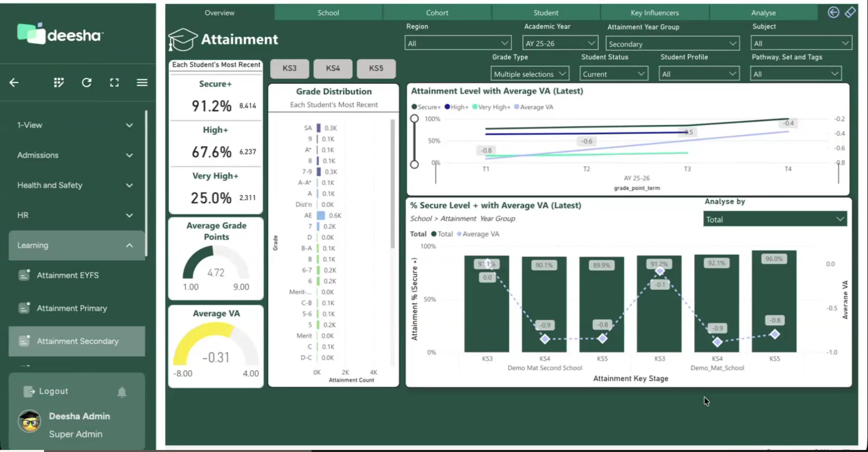The width and height of the screenshot is (868, 452).
Task: Click the Secure+ 91.2% card
Action: tap(216, 98)
